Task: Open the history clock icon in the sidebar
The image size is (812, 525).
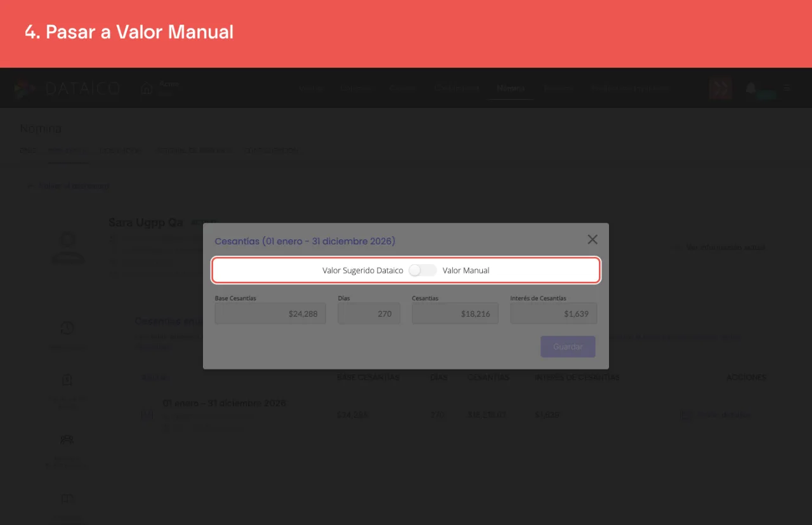Action: point(67,328)
